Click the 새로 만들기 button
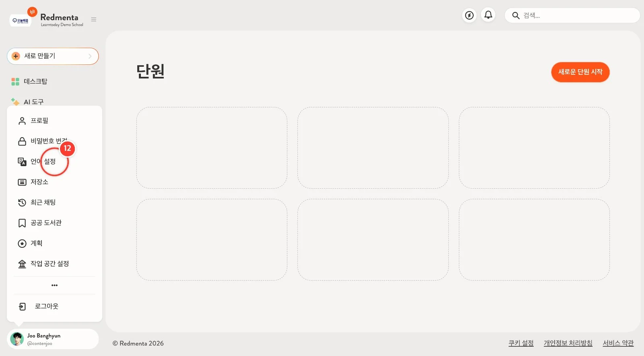The height and width of the screenshot is (356, 644). pyautogui.click(x=53, y=56)
